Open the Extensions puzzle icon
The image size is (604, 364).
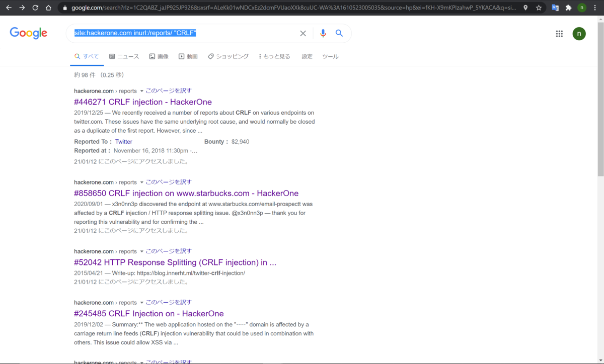point(568,8)
